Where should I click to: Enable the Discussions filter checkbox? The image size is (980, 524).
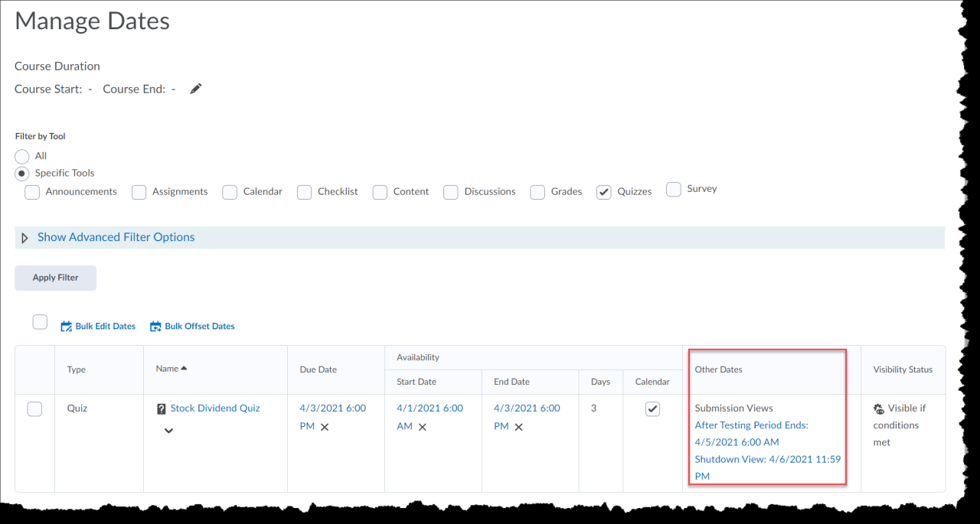tap(451, 192)
